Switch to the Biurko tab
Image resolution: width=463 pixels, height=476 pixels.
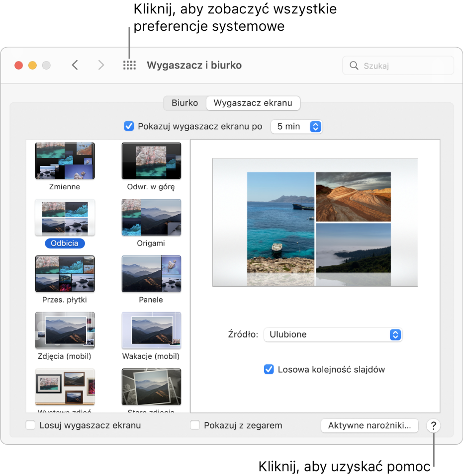click(185, 103)
